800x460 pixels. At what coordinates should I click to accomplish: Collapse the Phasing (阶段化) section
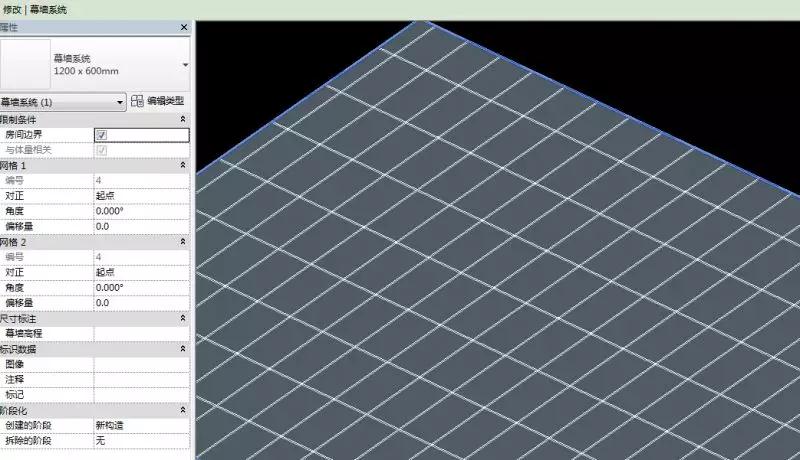pyautogui.click(x=183, y=410)
